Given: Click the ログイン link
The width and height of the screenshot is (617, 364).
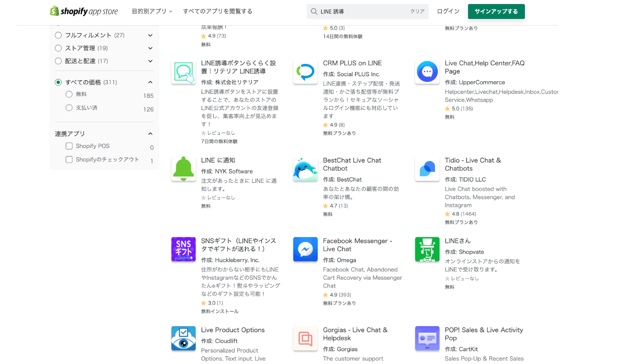Looking at the screenshot, I should (x=448, y=11).
